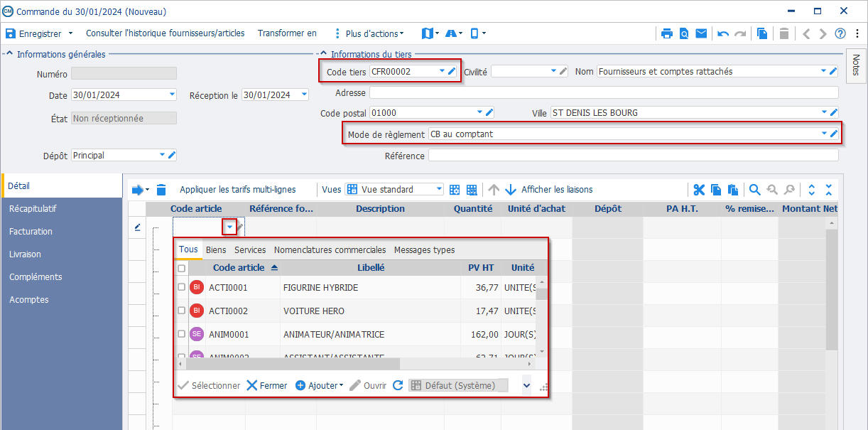This screenshot has width=868, height=430.
Task: Click the road route icon in the top toolbar
Action: (x=452, y=33)
